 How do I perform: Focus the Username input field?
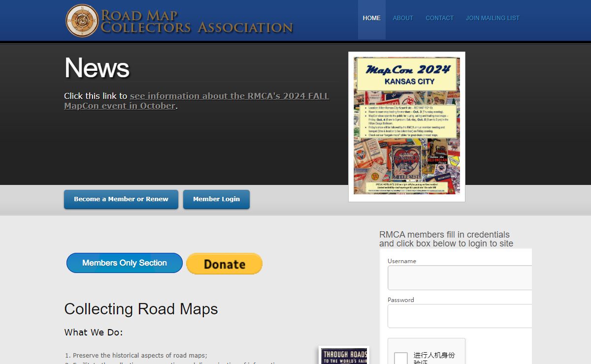[x=460, y=278]
